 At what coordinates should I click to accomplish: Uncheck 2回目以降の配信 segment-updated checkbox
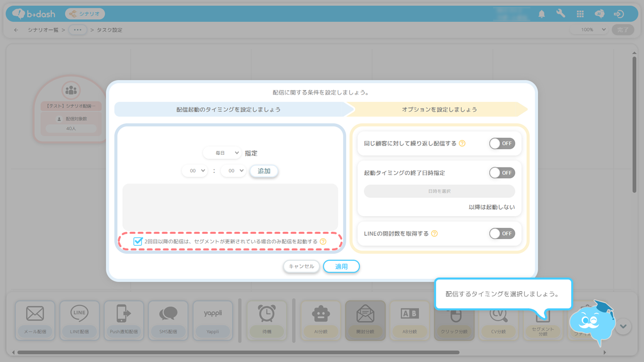point(138,241)
